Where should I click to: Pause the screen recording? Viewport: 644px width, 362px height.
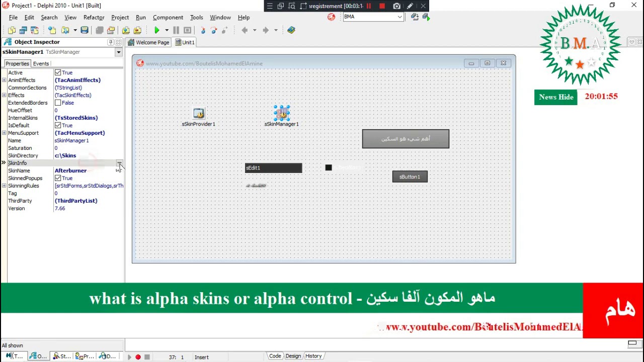click(369, 6)
